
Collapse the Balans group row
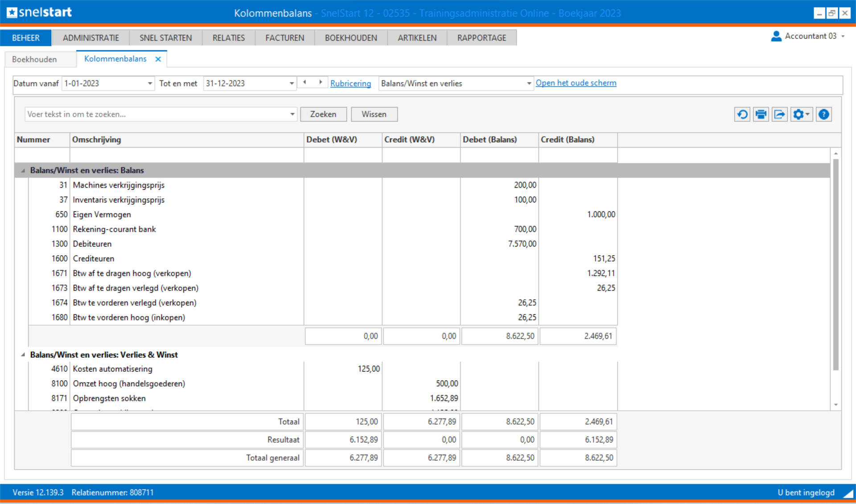(x=23, y=170)
